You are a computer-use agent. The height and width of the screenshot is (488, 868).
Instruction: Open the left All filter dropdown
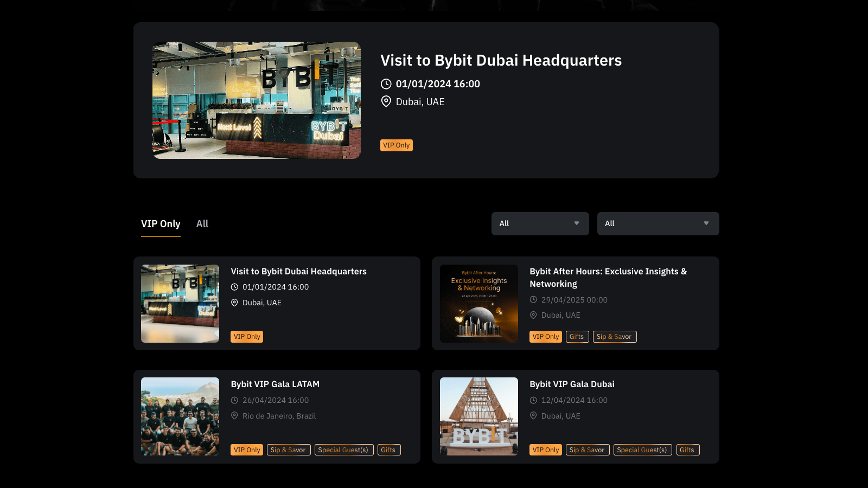(540, 223)
